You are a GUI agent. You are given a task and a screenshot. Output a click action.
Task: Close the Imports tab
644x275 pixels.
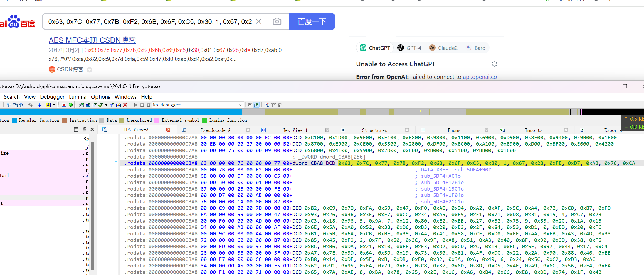click(x=566, y=130)
